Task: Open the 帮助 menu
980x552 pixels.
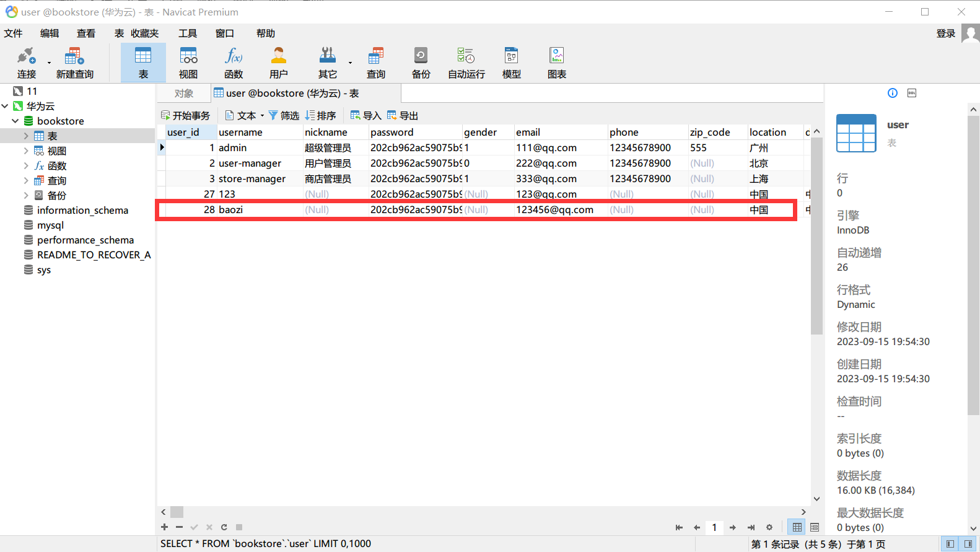Action: click(x=266, y=33)
